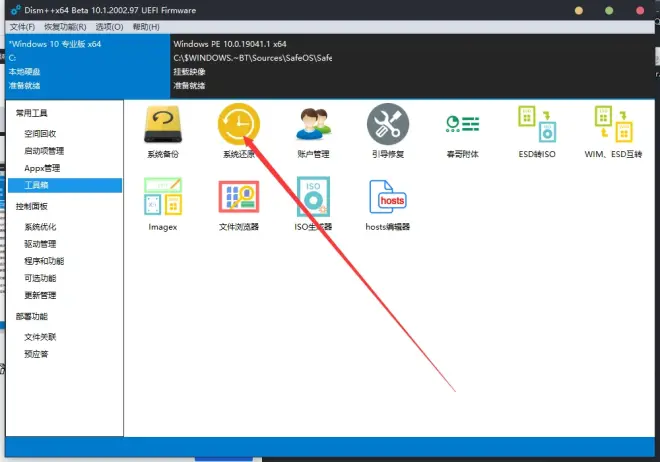Click the Dism++ app logo in title bar

point(16,10)
